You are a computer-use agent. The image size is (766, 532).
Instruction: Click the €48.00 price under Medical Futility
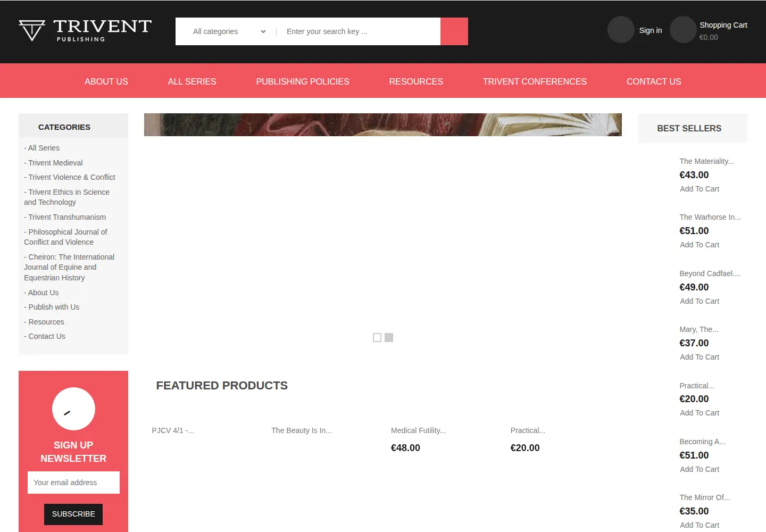click(x=405, y=448)
